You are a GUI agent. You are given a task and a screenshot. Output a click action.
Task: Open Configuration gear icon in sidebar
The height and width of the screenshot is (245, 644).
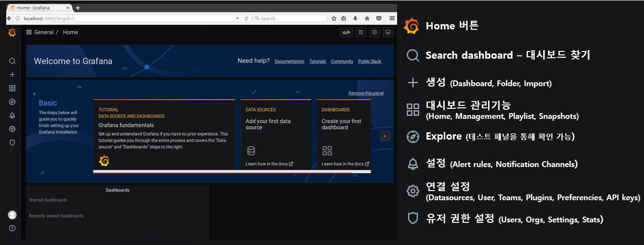(12, 129)
